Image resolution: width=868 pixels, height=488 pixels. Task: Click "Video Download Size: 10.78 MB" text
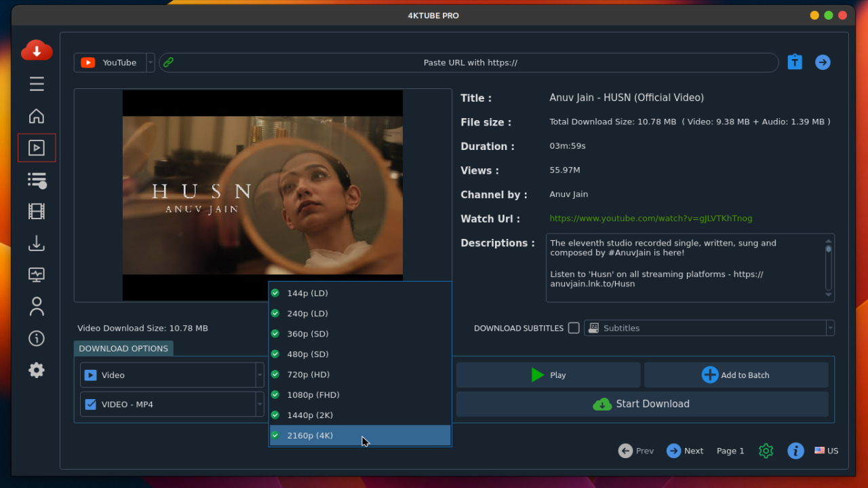[142, 328]
